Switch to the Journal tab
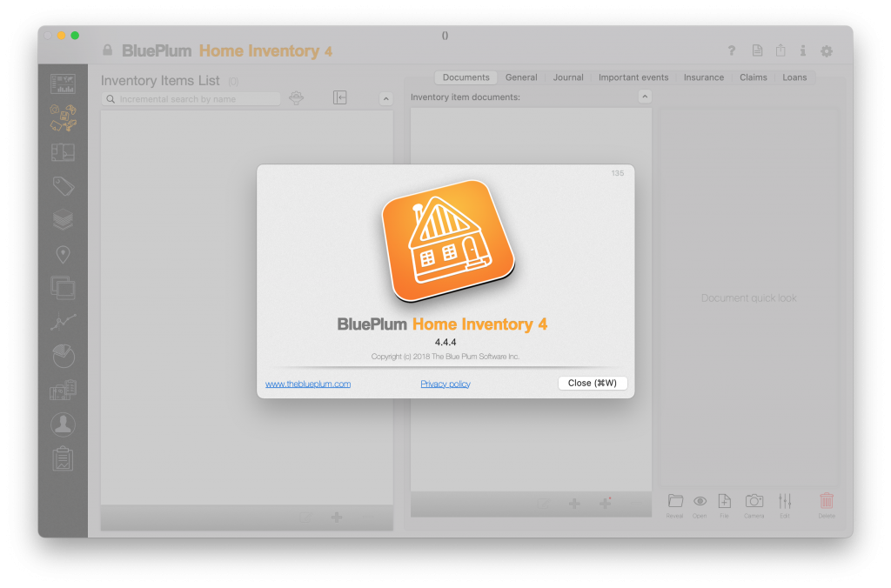 (568, 77)
